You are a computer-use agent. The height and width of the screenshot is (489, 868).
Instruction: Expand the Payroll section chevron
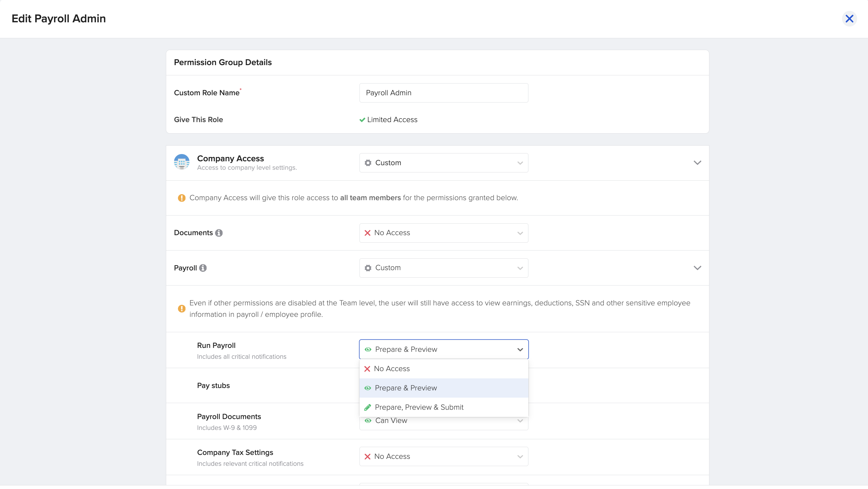(x=698, y=268)
